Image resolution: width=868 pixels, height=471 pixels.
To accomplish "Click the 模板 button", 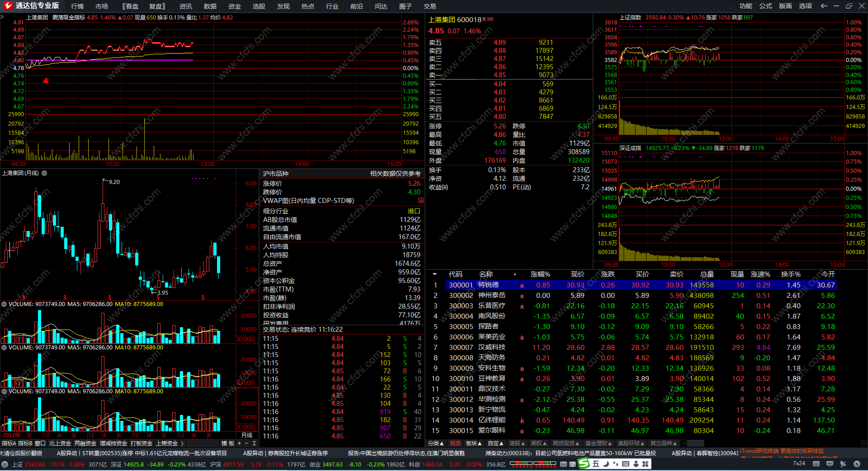I will (x=228, y=443).
